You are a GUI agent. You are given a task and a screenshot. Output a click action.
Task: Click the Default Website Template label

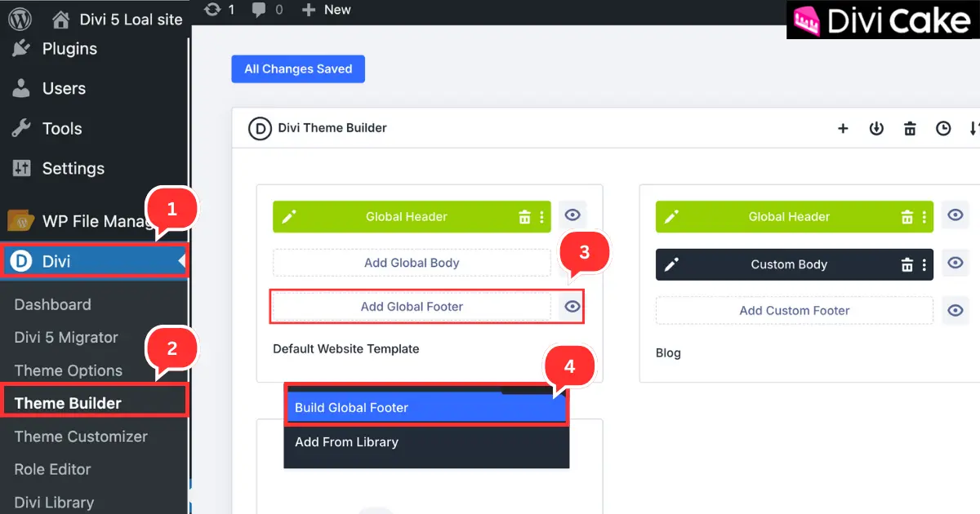(x=346, y=349)
